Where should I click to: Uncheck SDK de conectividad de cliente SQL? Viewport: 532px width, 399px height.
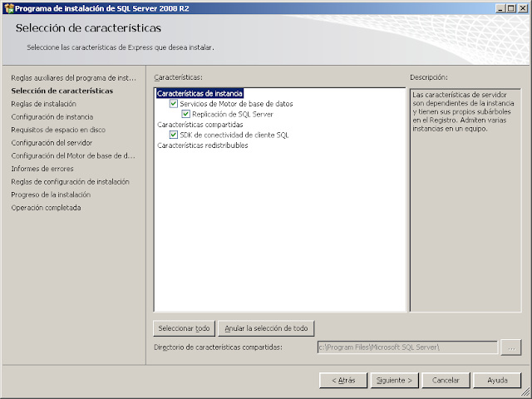(x=174, y=135)
